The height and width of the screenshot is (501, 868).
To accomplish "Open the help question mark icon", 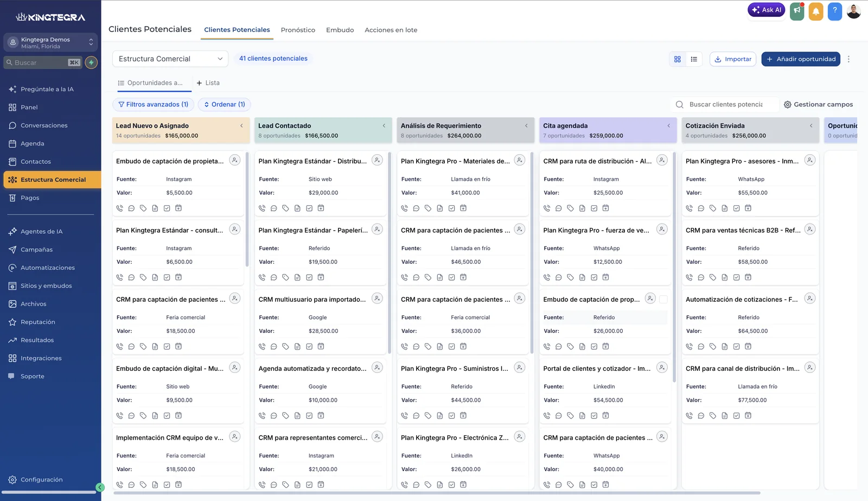I will tap(835, 11).
